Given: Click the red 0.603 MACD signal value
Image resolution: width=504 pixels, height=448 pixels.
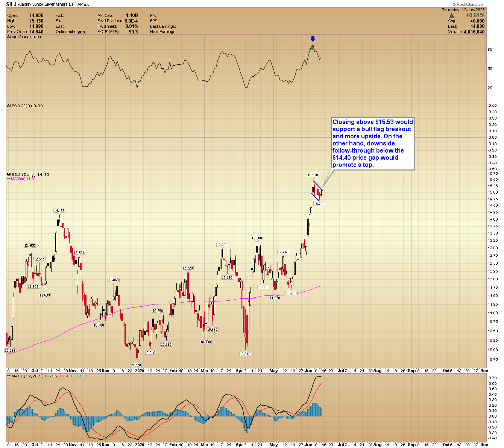Looking at the screenshot, I should point(67,376).
